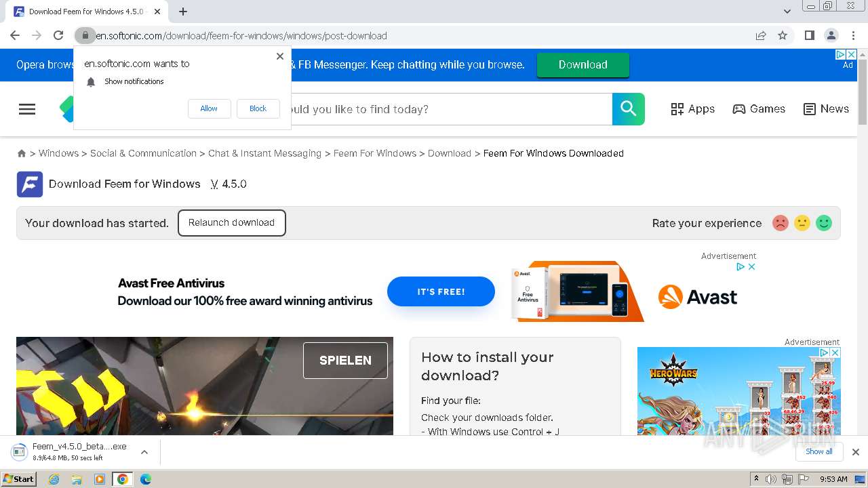Open a new browser tab
Viewport: 868px width, 488px height.
coord(183,12)
